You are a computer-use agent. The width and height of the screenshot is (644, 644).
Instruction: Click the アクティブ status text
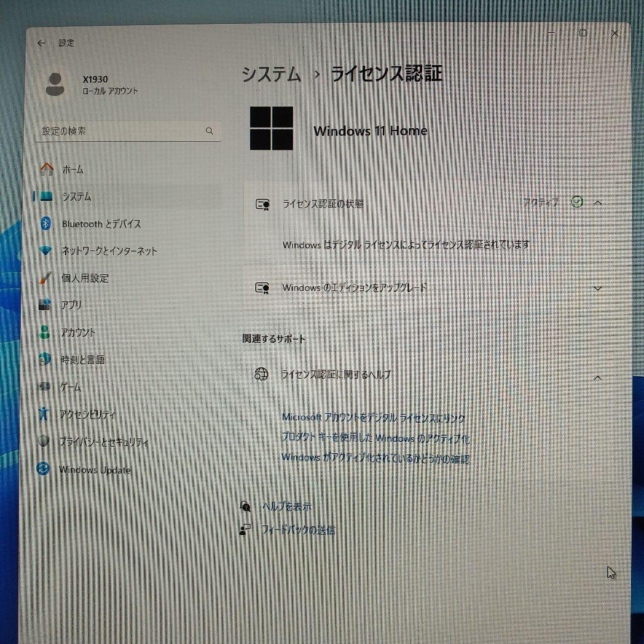coord(540,202)
